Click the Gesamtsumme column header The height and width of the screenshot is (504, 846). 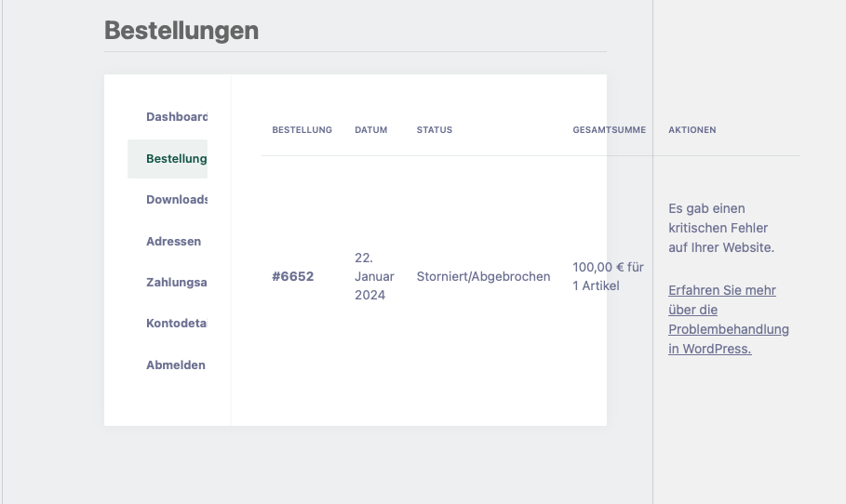click(610, 130)
